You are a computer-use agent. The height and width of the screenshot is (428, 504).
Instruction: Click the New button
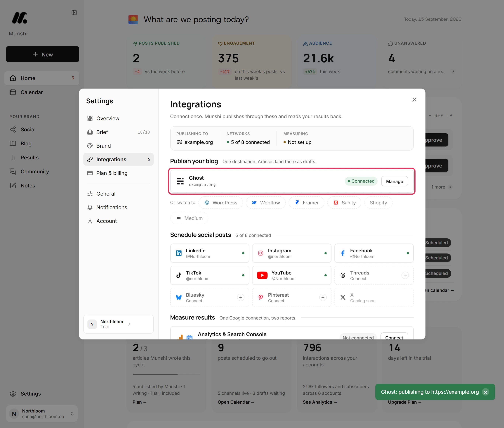point(43,54)
